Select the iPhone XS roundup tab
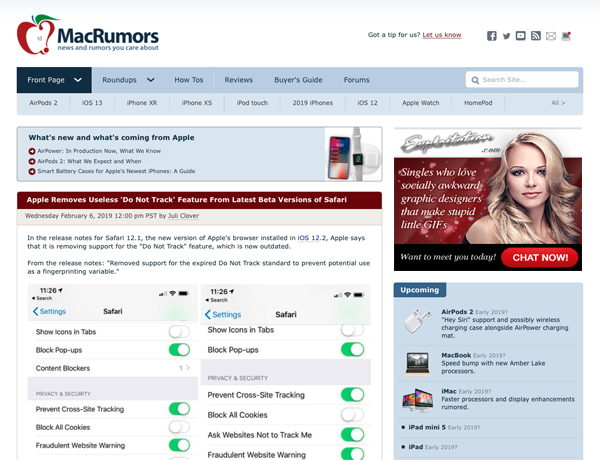The width and height of the screenshot is (600, 460). click(x=197, y=103)
